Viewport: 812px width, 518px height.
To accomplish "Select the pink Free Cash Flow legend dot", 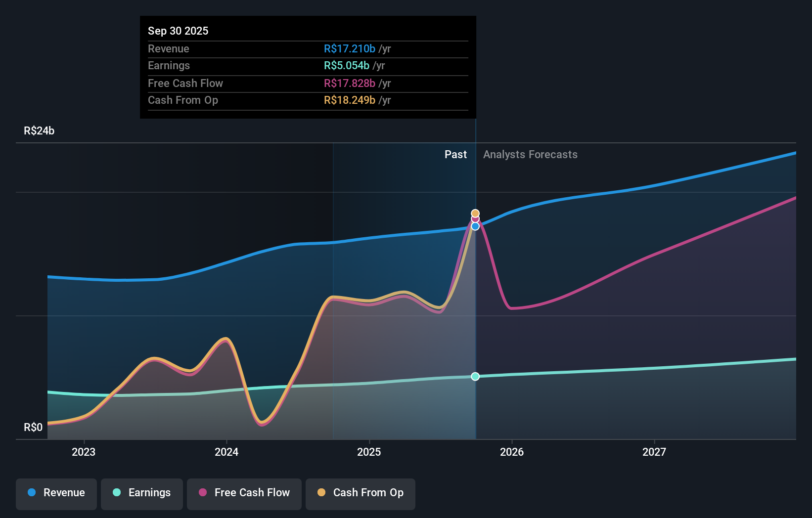I will coord(202,493).
